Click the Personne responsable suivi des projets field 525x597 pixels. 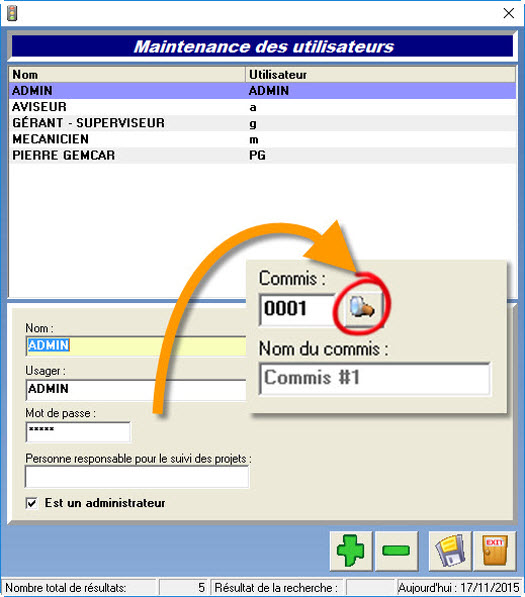(x=137, y=477)
